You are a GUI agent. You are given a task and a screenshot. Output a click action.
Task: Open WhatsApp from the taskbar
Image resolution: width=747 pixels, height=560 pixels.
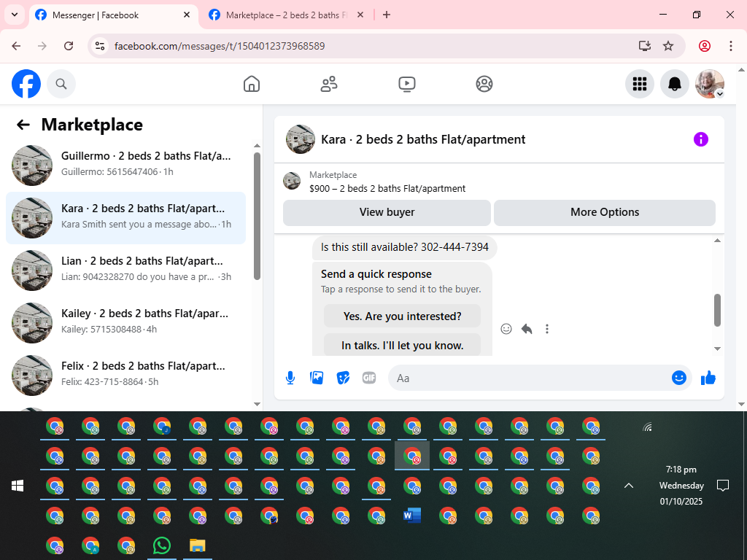(x=162, y=545)
